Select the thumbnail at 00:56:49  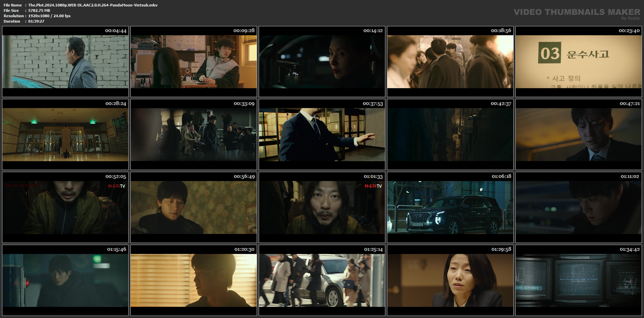point(194,207)
